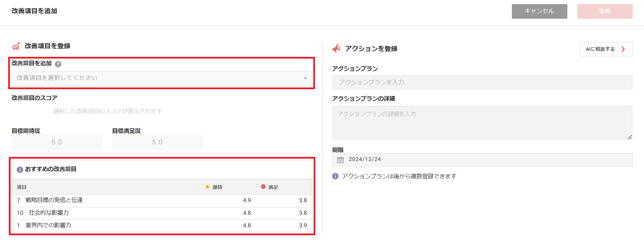644x241 pixels.
Task: Click 4.9 expectation value for 戦略目標の発信と伝達
Action: click(x=247, y=200)
